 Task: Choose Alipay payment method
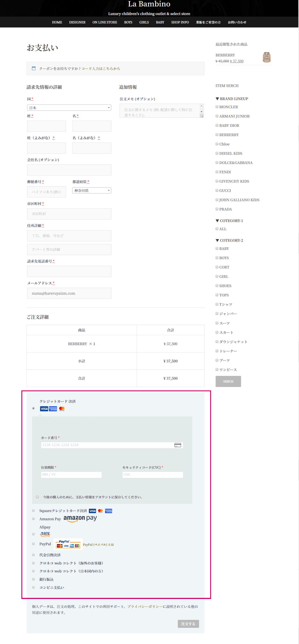(x=33, y=534)
